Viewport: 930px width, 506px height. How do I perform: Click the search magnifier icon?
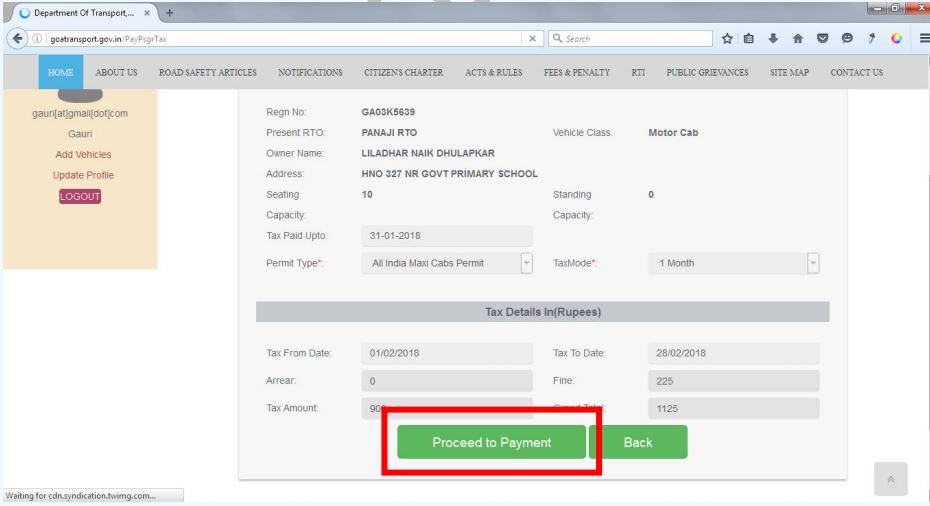(x=557, y=39)
